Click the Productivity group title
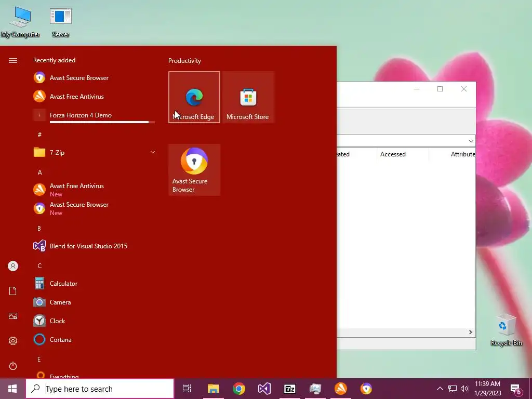Image resolution: width=532 pixels, height=399 pixels. [x=184, y=61]
